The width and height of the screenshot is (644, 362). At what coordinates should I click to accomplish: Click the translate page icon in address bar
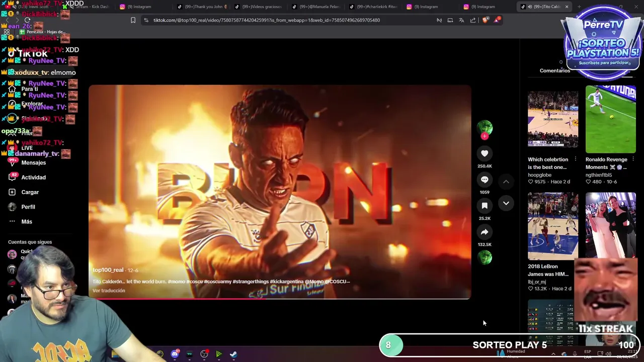461,20
